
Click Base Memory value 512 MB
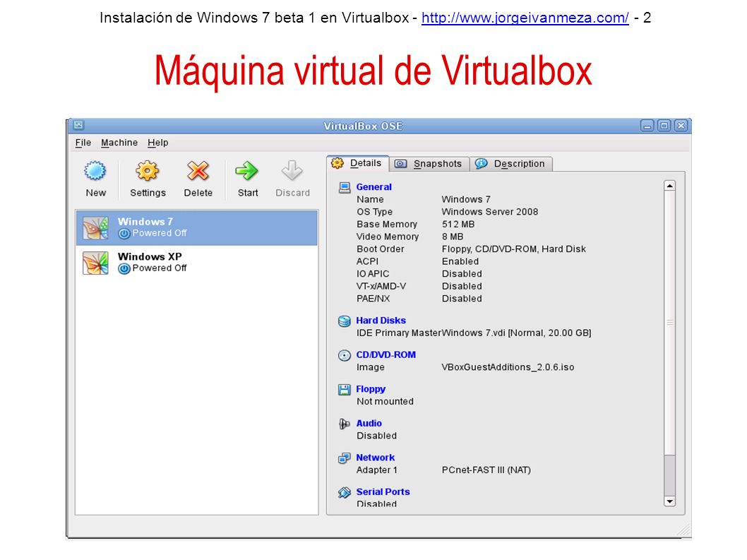pyautogui.click(x=458, y=225)
